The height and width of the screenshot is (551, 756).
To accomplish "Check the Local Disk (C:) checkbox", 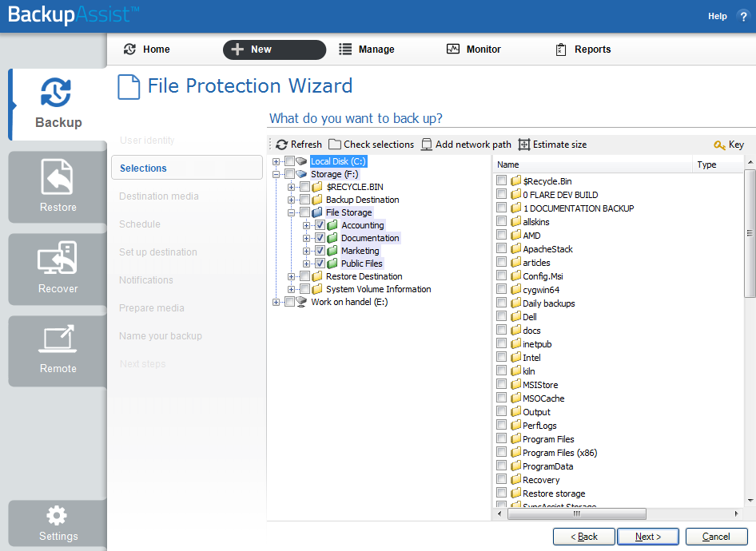I will 290,161.
